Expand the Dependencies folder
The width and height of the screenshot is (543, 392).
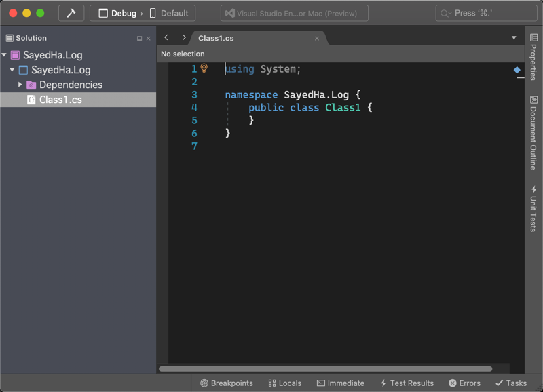click(x=20, y=84)
